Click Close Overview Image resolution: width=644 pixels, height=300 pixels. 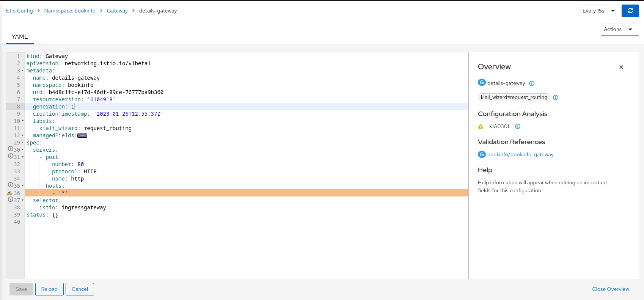click(610, 289)
